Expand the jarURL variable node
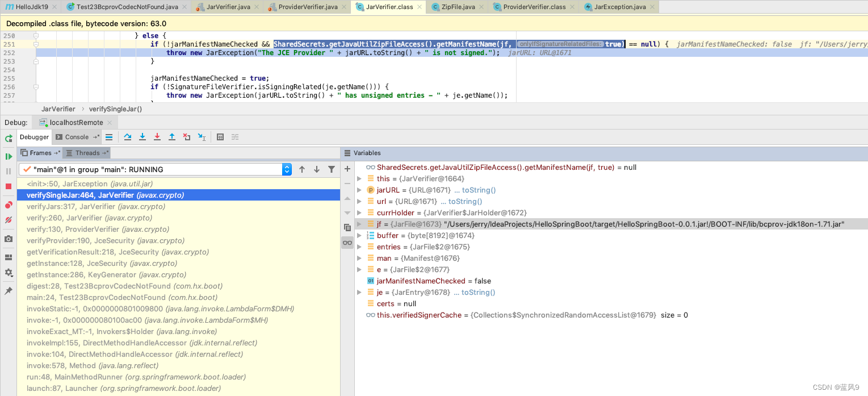This screenshot has height=396, width=868. [x=359, y=190]
